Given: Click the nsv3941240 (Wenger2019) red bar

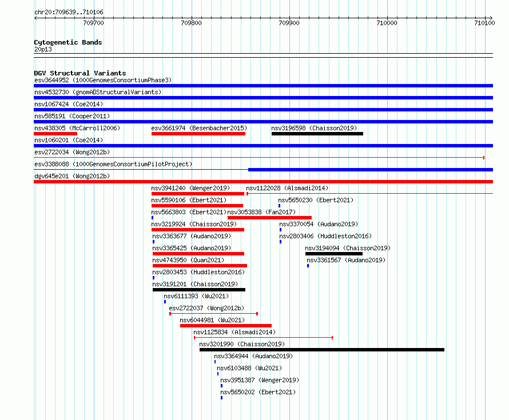Looking at the screenshot, I should (x=198, y=194).
